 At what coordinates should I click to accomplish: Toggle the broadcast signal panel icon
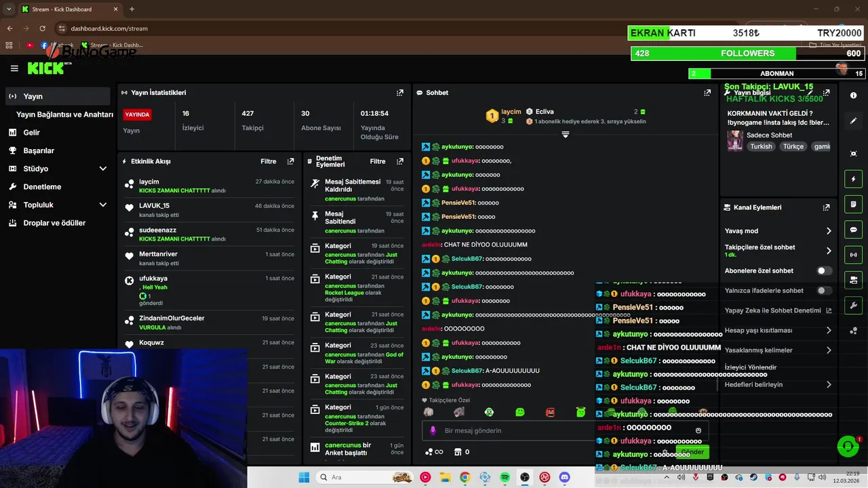coord(853,255)
